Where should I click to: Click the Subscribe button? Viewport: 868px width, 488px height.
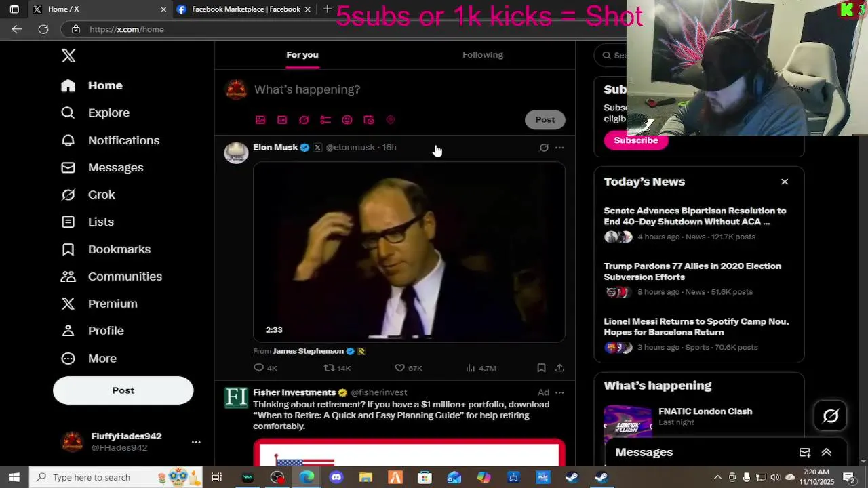click(x=636, y=140)
